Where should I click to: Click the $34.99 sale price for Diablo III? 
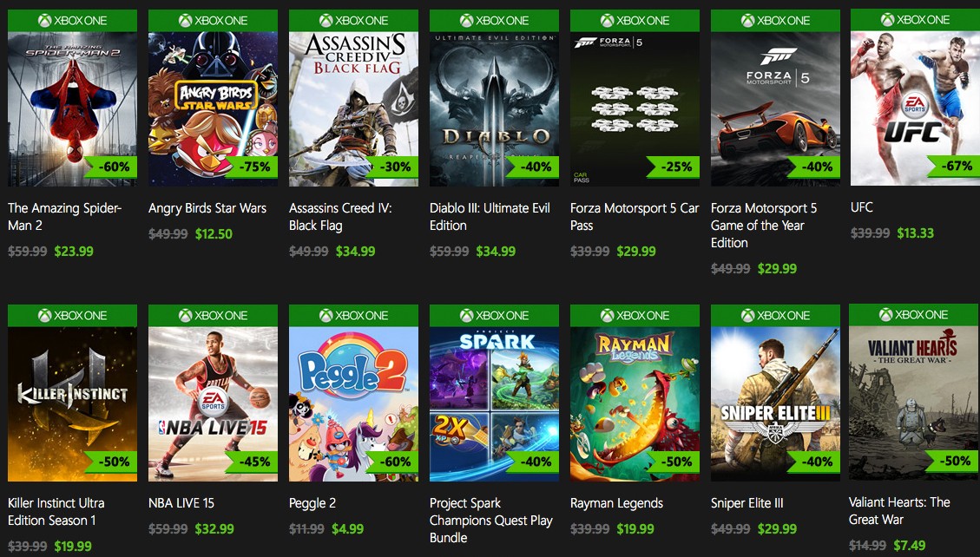[x=496, y=252]
